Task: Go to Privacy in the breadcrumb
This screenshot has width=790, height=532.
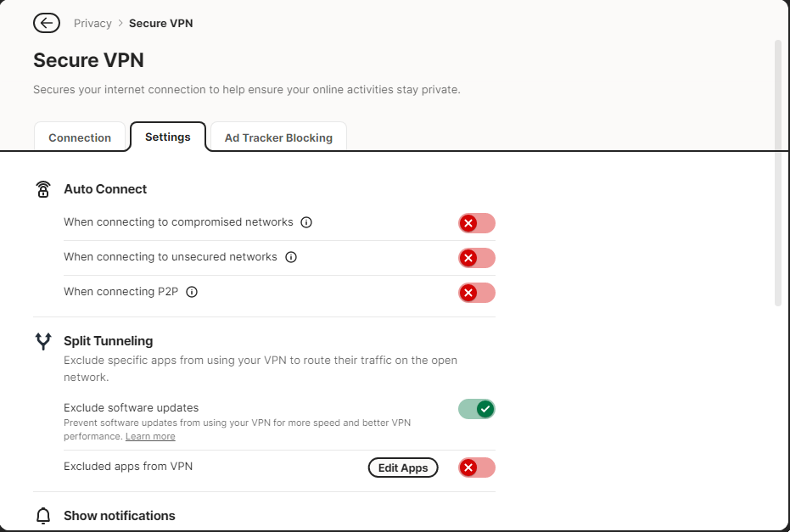Action: [x=92, y=23]
